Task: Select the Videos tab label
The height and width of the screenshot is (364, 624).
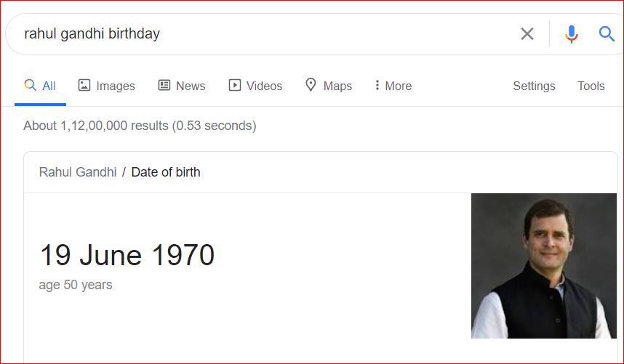Action: [x=264, y=86]
